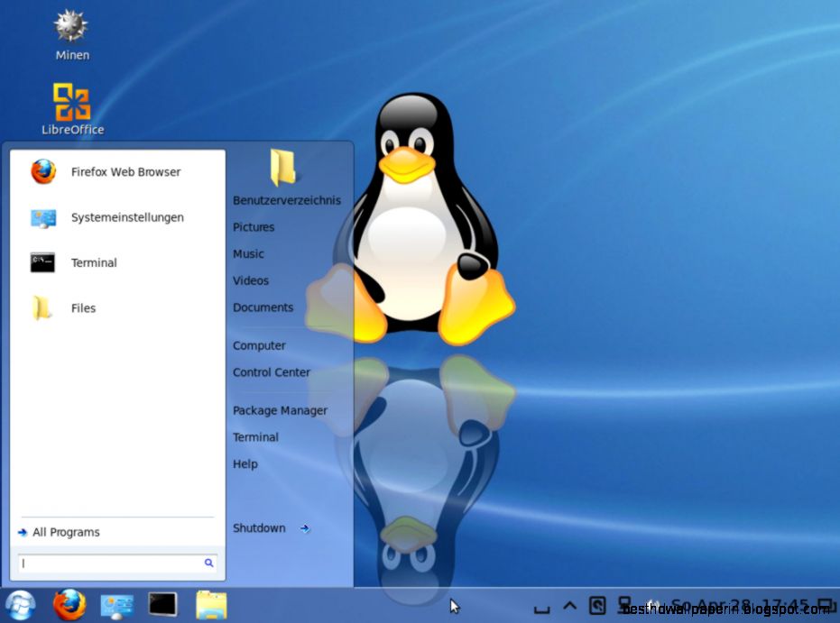Open the file manager from the taskbar
Screen dimensions: 840x623
(x=210, y=604)
